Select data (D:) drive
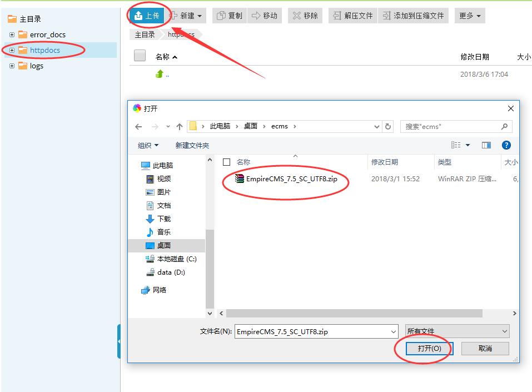The image size is (532, 392). (x=166, y=272)
